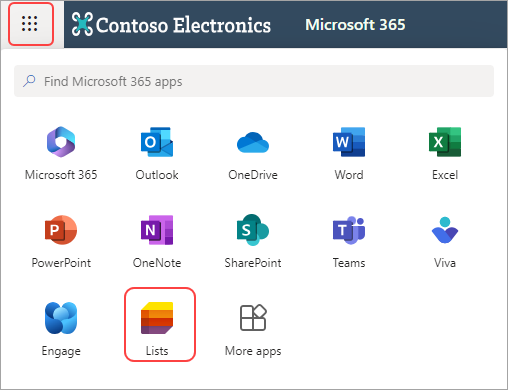Start PowerPoint app

(x=61, y=242)
